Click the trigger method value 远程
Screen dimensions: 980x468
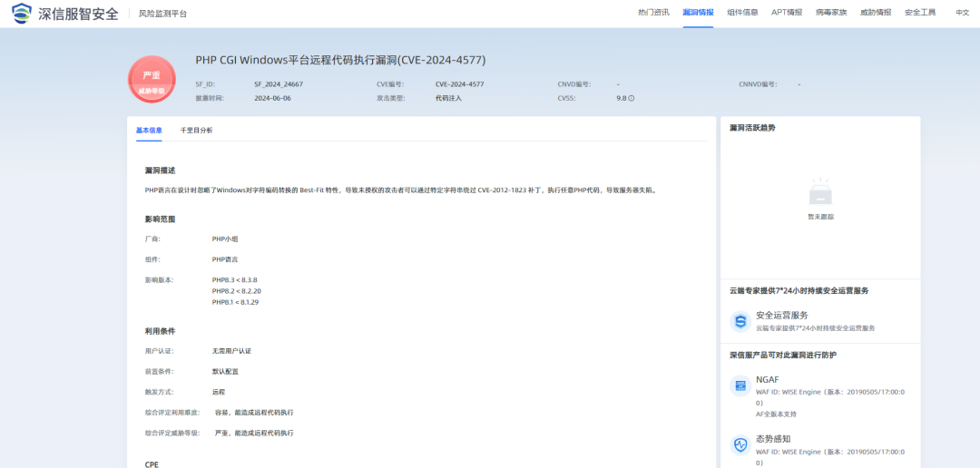pos(218,393)
